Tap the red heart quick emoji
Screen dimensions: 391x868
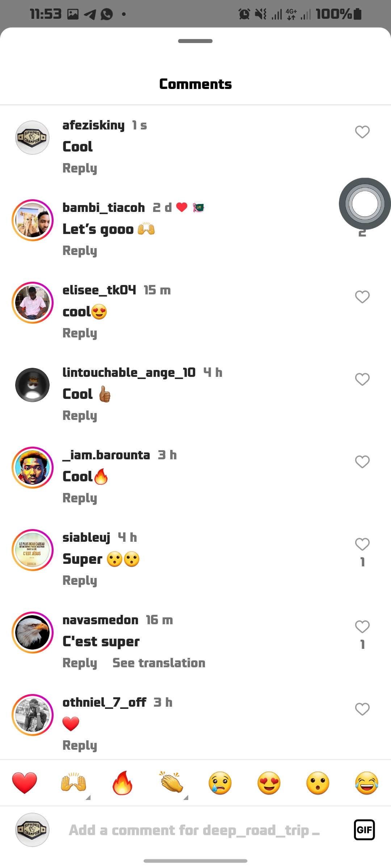click(x=25, y=783)
